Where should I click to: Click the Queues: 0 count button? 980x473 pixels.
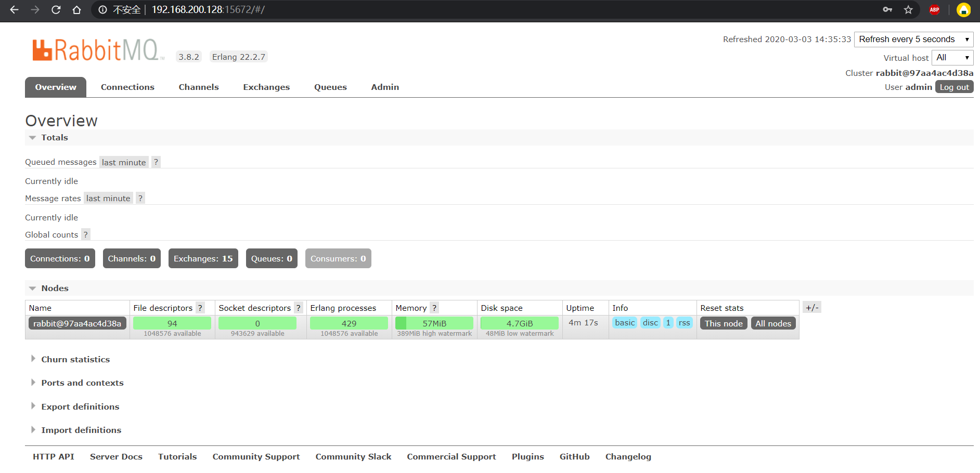point(272,259)
